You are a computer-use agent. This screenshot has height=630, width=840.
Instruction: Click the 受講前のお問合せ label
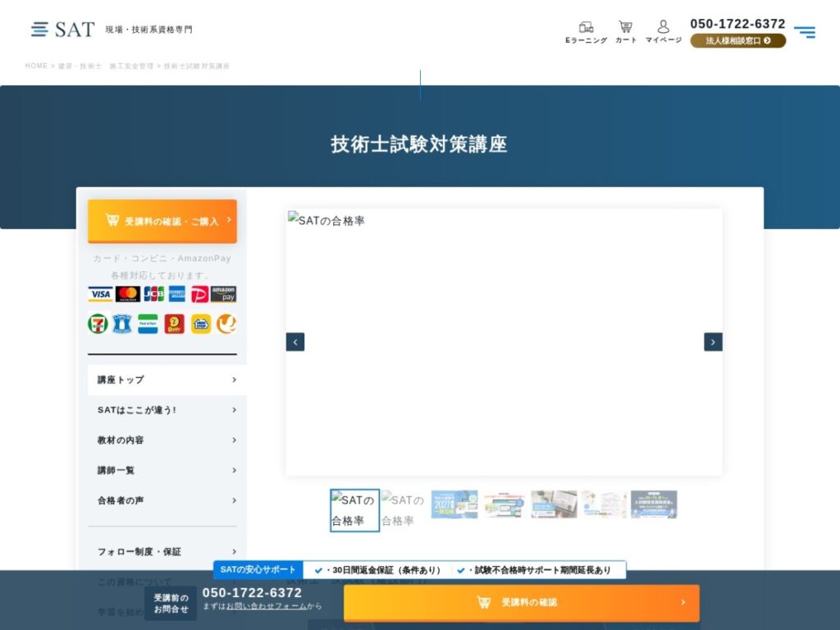pos(171,603)
